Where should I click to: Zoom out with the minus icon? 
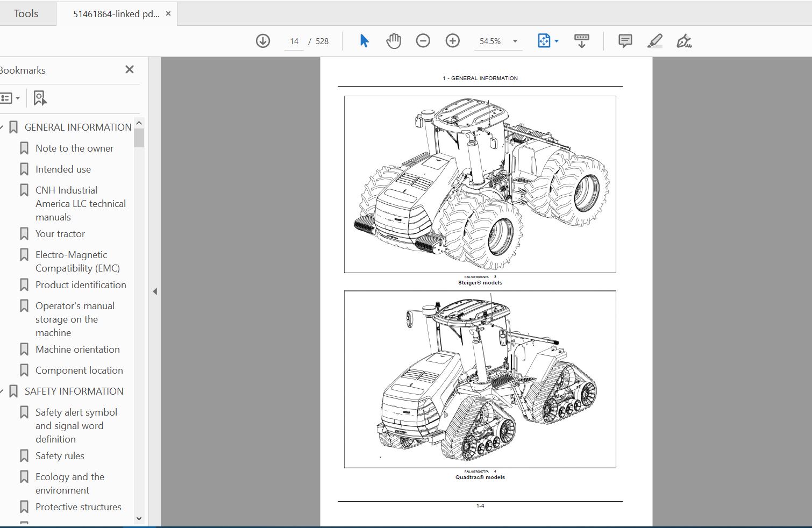(x=423, y=41)
